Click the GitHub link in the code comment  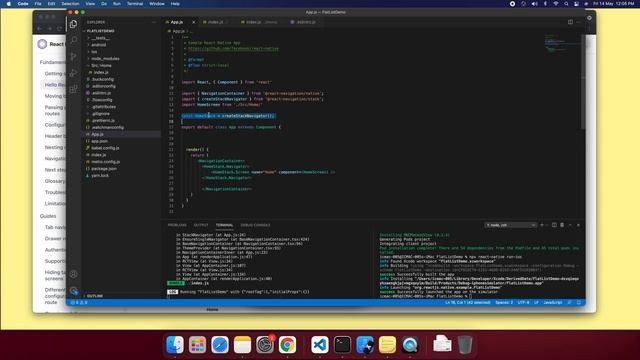point(233,49)
